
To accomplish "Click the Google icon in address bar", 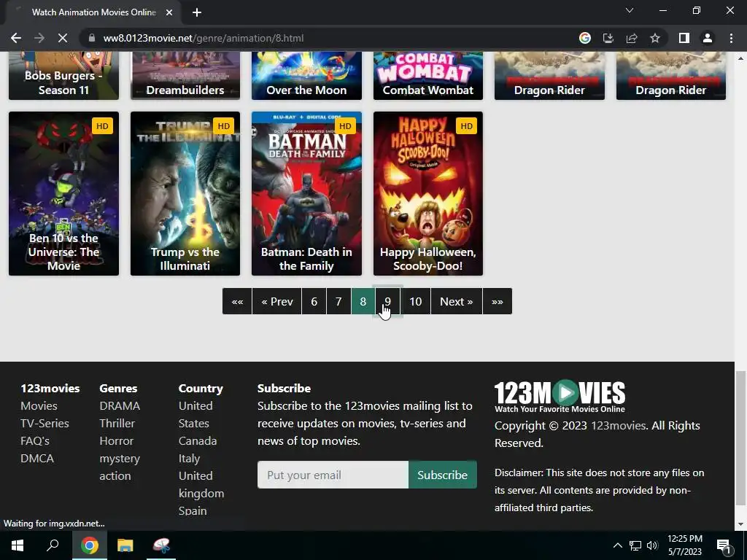I will [585, 38].
